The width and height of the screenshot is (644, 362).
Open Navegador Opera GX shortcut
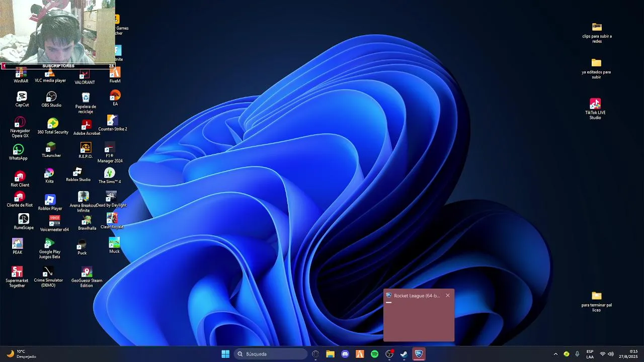click(20, 128)
